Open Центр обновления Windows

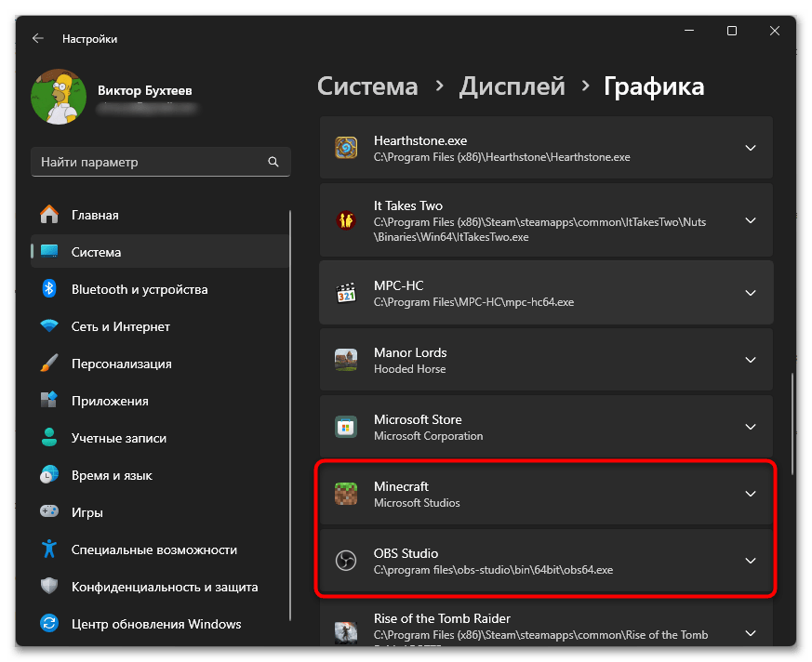161,624
